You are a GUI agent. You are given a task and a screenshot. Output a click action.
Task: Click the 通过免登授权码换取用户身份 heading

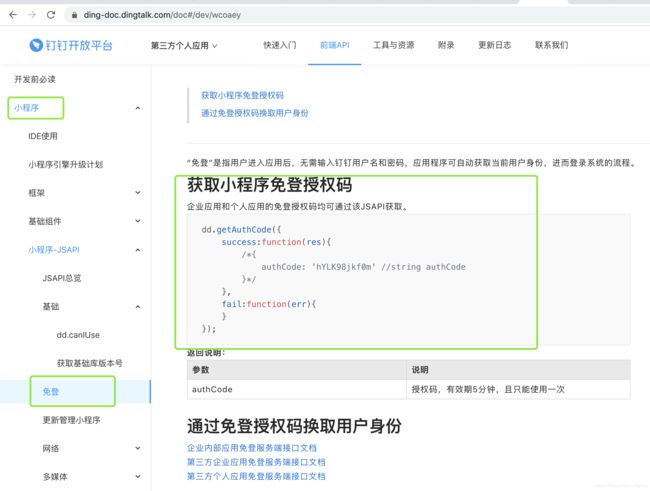294,426
